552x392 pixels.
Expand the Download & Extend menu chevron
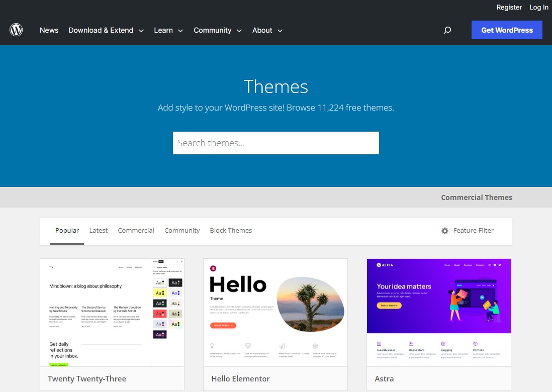click(141, 31)
